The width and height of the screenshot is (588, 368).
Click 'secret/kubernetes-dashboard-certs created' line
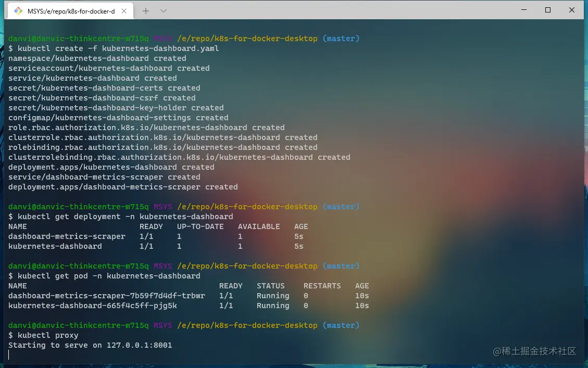tap(104, 88)
